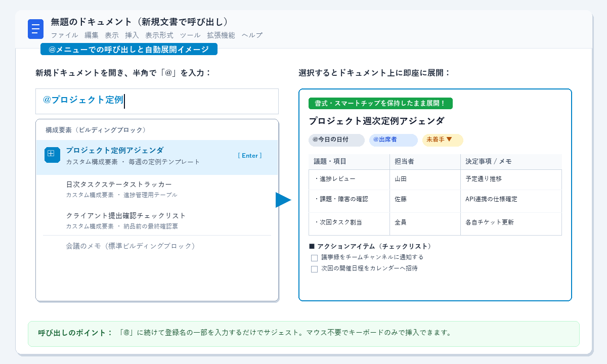Choose クライアント提出確認チェックリスト suggestion
Image resolution: width=607 pixels, height=364 pixels.
(x=157, y=220)
